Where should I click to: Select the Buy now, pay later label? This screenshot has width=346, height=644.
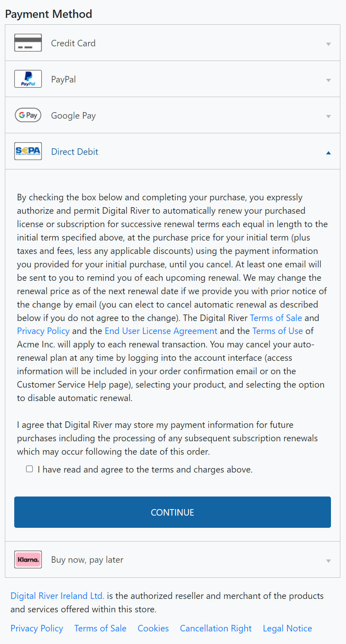click(x=87, y=559)
